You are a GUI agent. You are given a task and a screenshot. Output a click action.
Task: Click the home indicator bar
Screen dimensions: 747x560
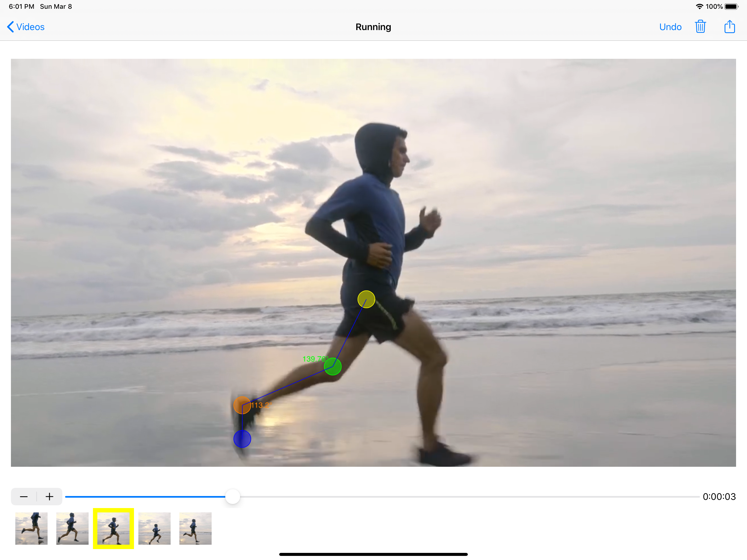coord(373,554)
